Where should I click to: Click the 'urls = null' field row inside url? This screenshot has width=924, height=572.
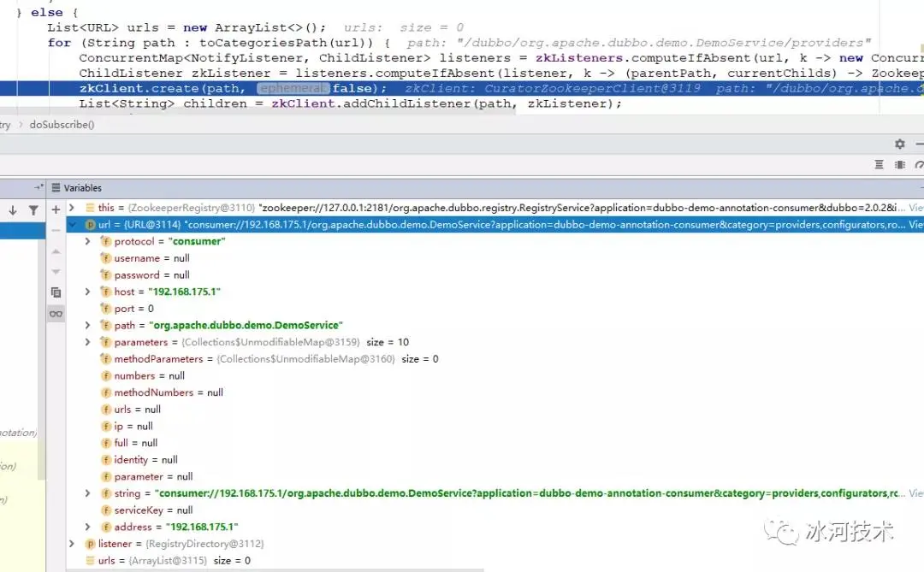[495, 409]
